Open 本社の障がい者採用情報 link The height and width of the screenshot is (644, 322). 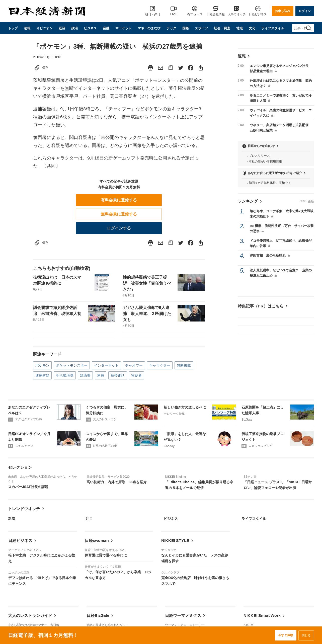point(265,162)
